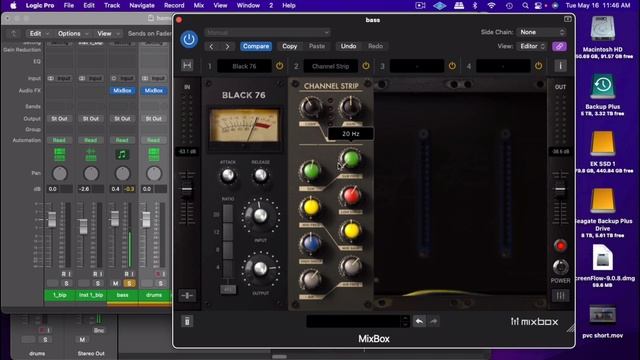The height and width of the screenshot is (360, 640).
Task: Go to the next preset arrow
Action: [227, 46]
